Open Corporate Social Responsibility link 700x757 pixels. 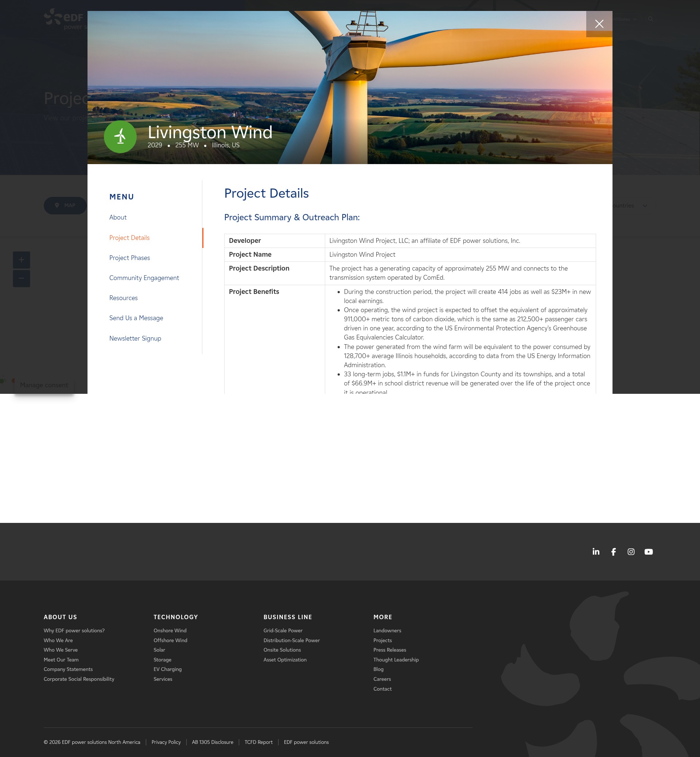tap(79, 679)
